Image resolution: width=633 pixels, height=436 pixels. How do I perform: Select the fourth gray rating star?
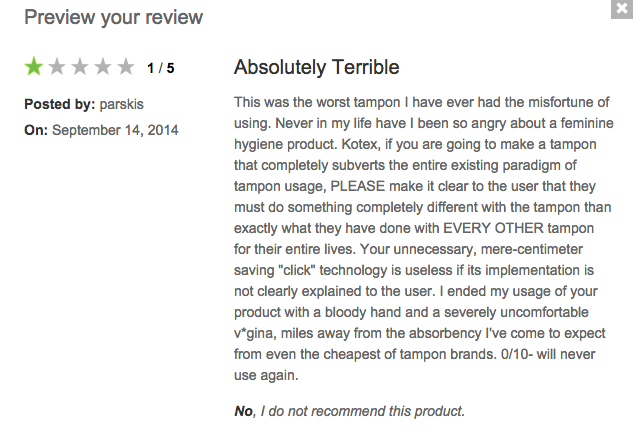click(103, 67)
